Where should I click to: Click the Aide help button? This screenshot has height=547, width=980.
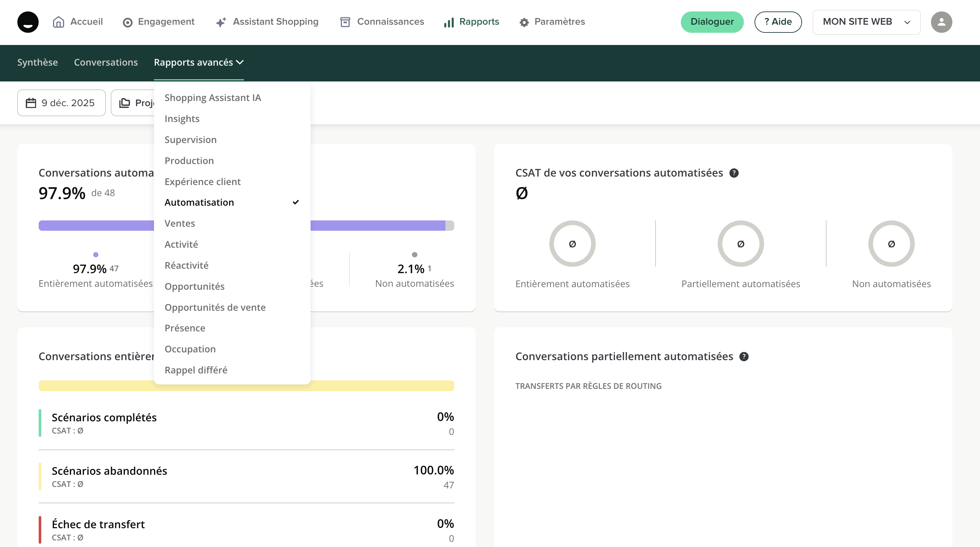(x=778, y=22)
